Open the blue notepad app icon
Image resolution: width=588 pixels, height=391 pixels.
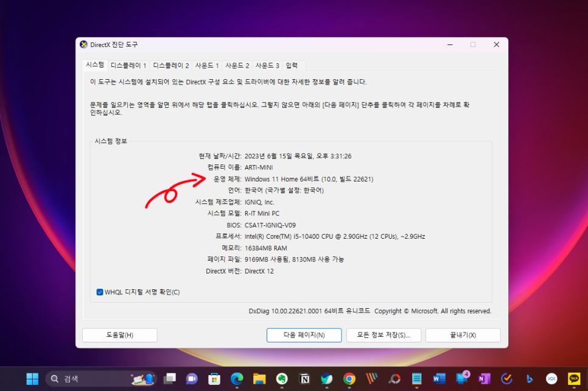click(x=416, y=379)
